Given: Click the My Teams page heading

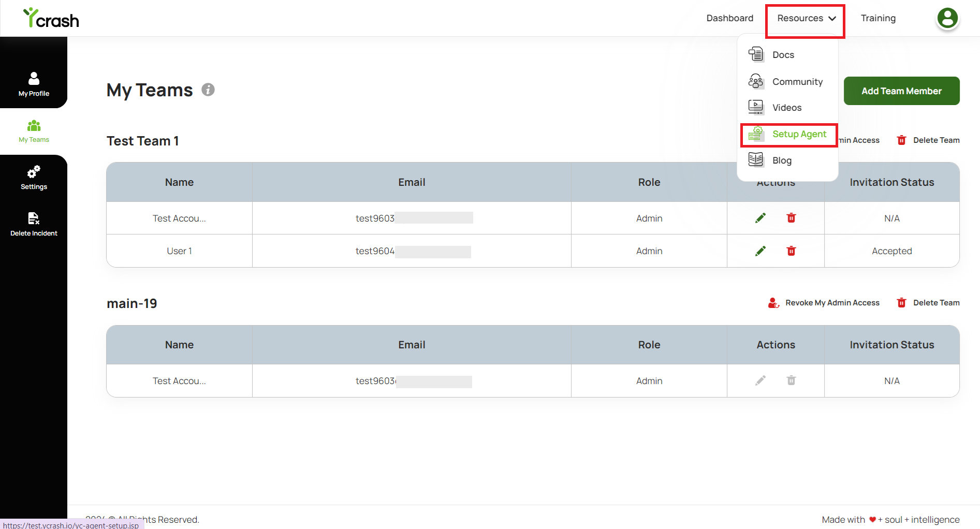Looking at the screenshot, I should pyautogui.click(x=150, y=90).
